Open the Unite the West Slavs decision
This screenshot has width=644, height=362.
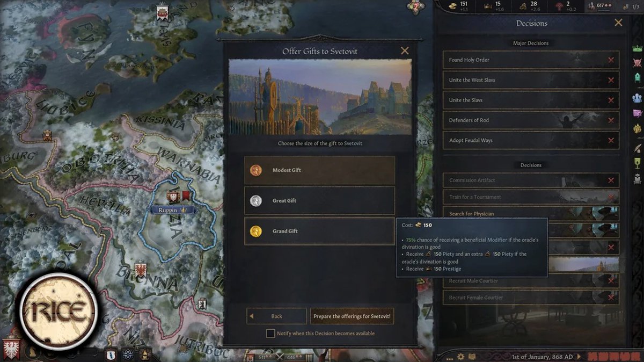pyautogui.click(x=531, y=80)
